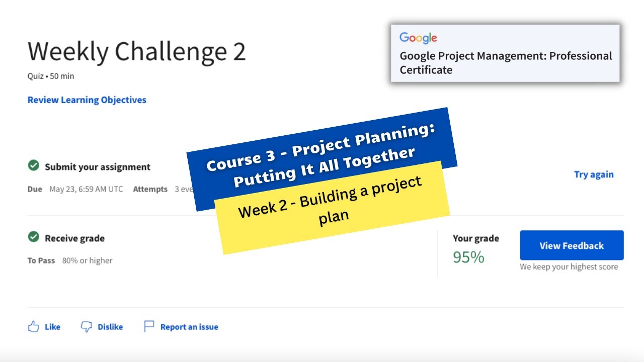Open the Review Learning Objectives link
The image size is (644, 362).
[x=87, y=100]
